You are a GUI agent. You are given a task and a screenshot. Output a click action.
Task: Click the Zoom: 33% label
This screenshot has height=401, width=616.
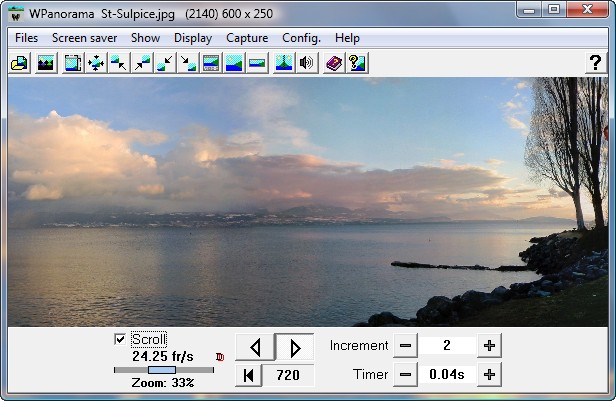[163, 383]
